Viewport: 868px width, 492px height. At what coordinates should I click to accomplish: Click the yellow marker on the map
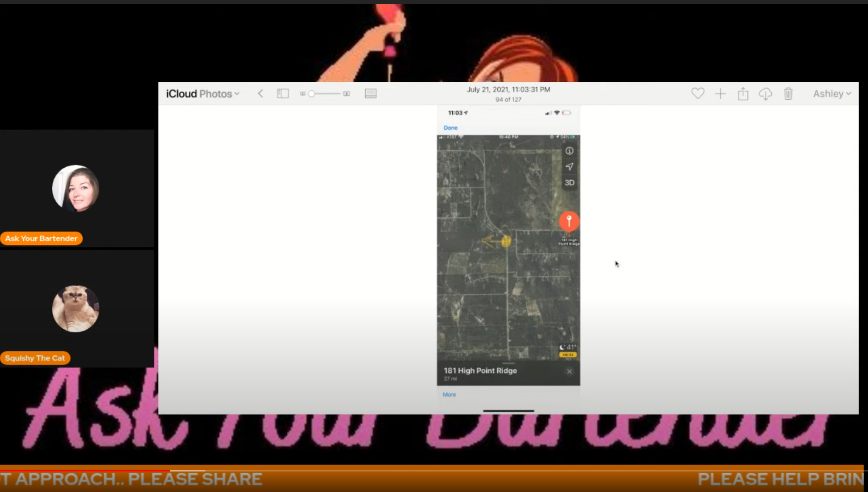point(506,241)
